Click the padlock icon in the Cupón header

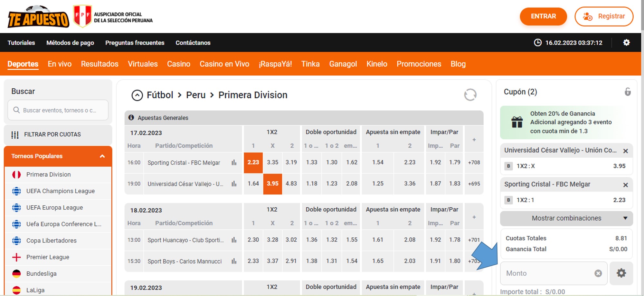pyautogui.click(x=628, y=92)
